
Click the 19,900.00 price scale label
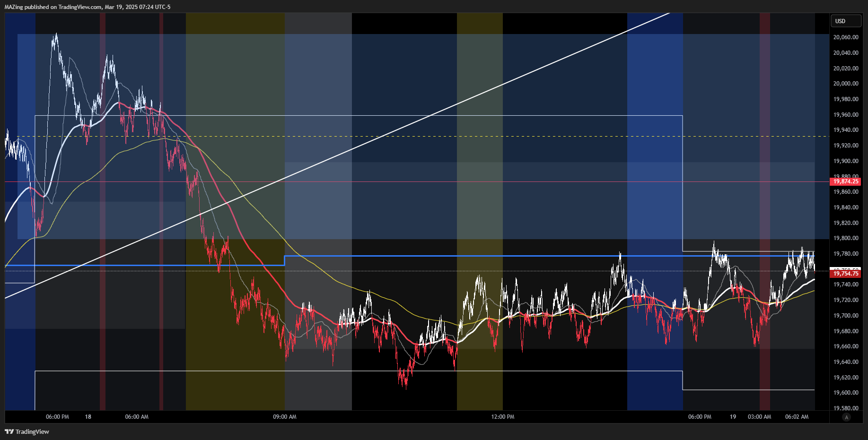click(x=846, y=161)
